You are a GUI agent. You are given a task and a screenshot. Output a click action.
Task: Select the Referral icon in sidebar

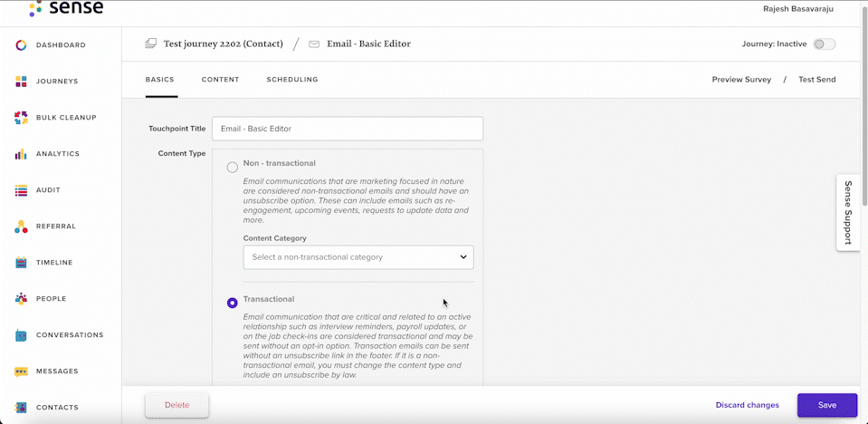[x=21, y=226]
